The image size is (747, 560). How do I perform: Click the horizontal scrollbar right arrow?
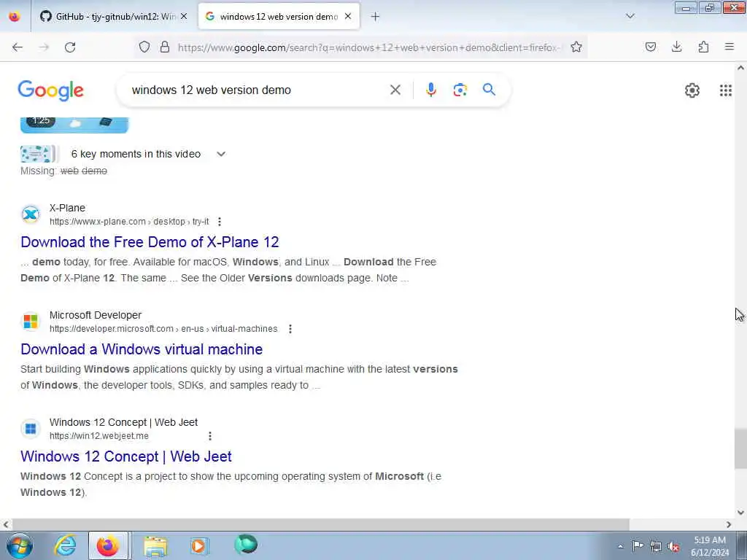pos(729,524)
